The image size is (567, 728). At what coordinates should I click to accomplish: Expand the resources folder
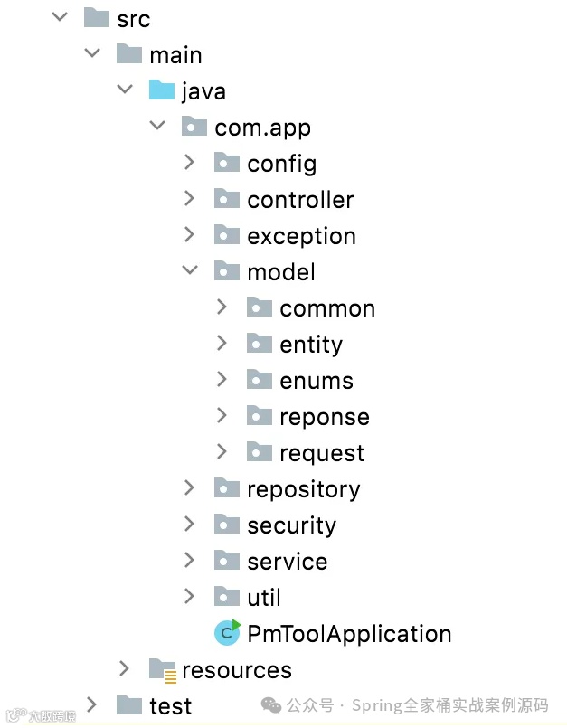point(124,669)
